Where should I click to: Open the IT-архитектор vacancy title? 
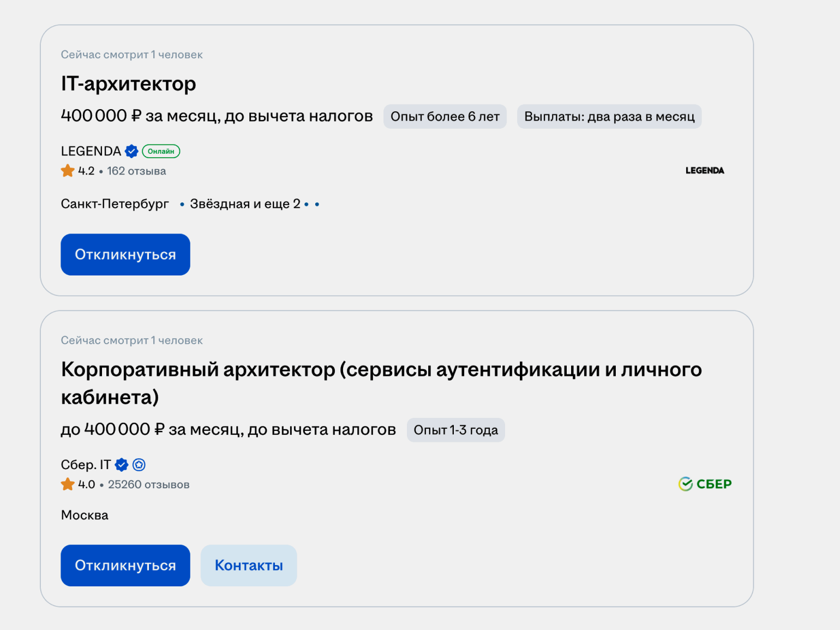(128, 84)
